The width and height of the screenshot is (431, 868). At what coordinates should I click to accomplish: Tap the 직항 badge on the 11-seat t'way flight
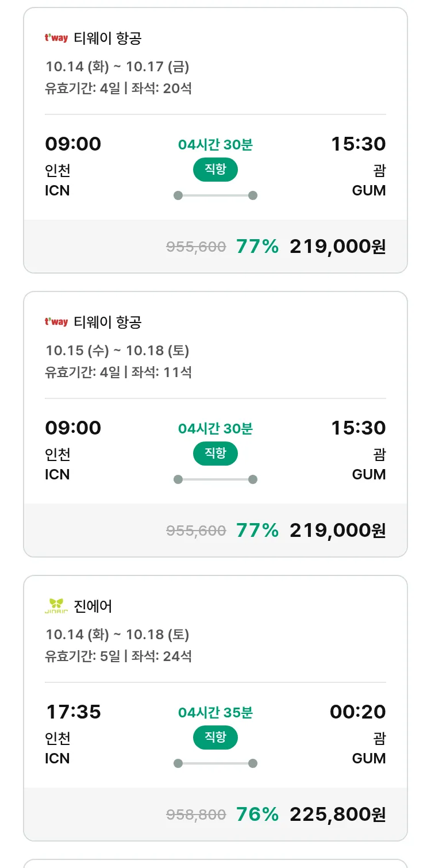215,454
